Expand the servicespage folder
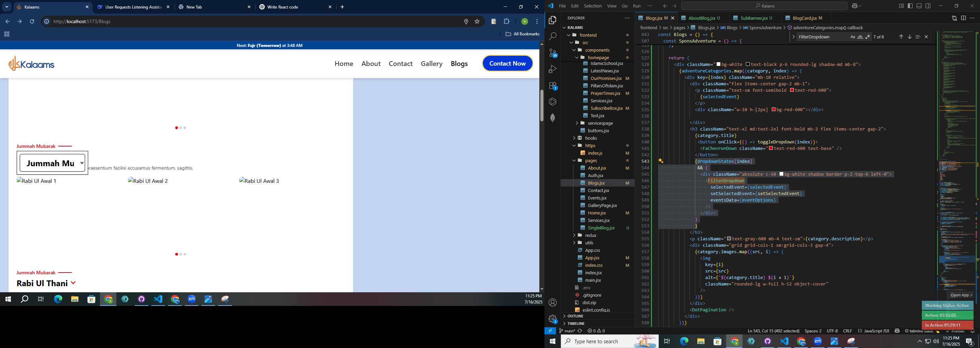Image resolution: width=980 pixels, height=348 pixels. (600, 123)
